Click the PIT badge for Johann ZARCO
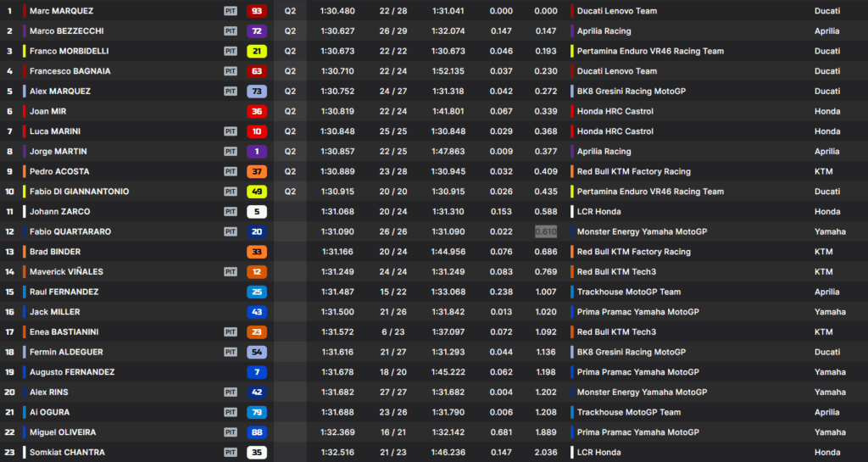 231,211
